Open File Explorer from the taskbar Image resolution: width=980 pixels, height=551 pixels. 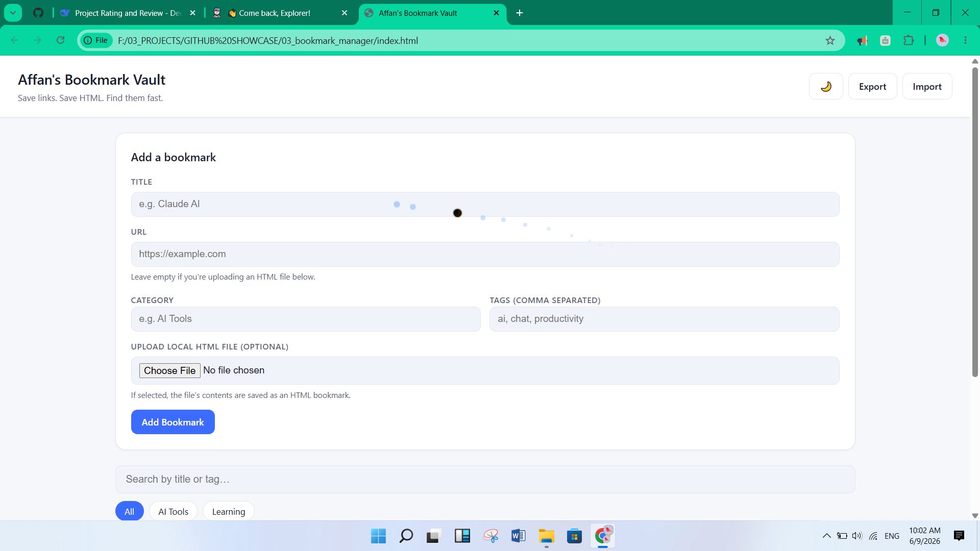(546, 536)
